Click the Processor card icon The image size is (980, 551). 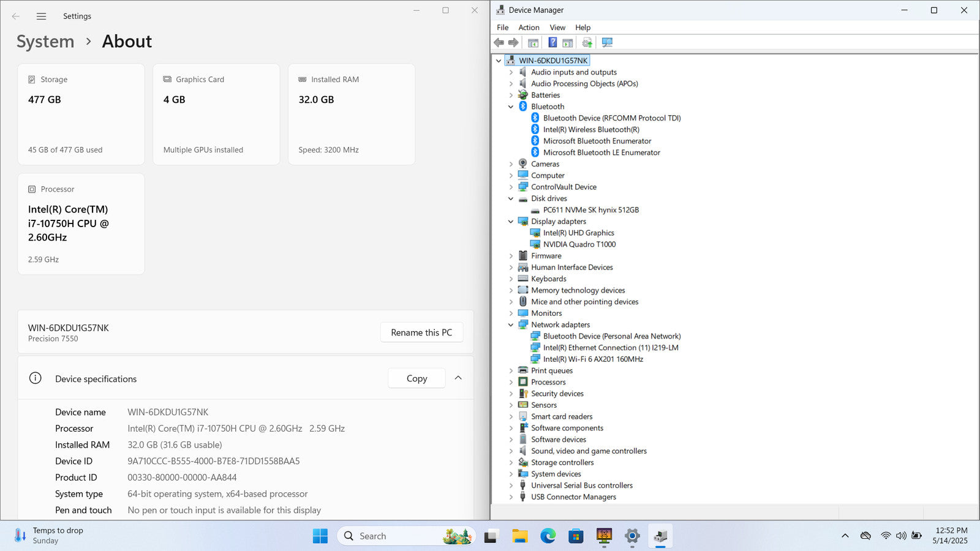pos(32,189)
